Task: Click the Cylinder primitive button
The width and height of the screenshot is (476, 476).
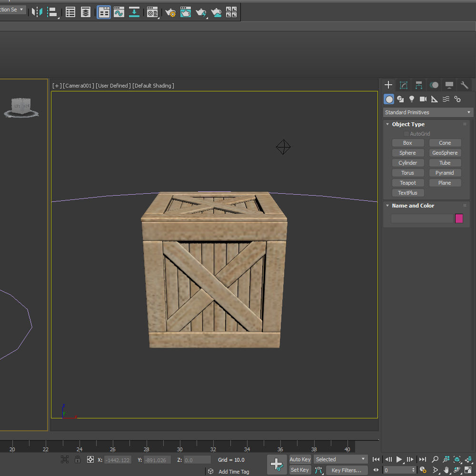Action: (408, 163)
